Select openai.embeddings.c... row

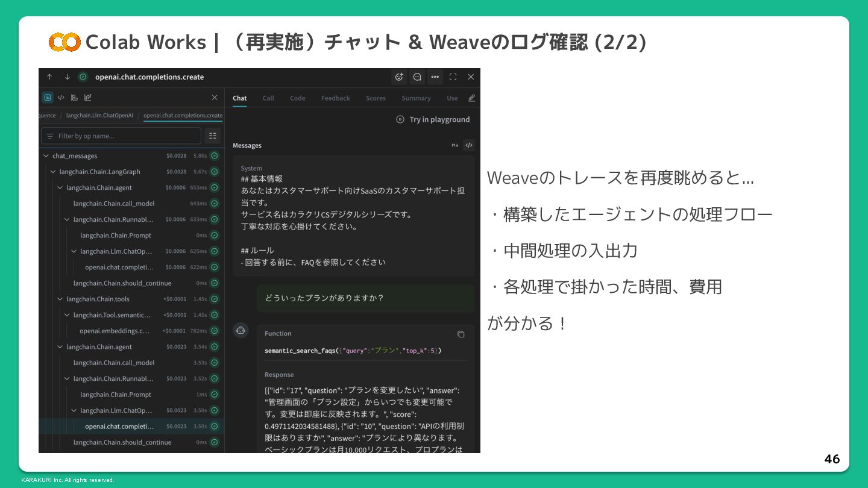[131, 331]
